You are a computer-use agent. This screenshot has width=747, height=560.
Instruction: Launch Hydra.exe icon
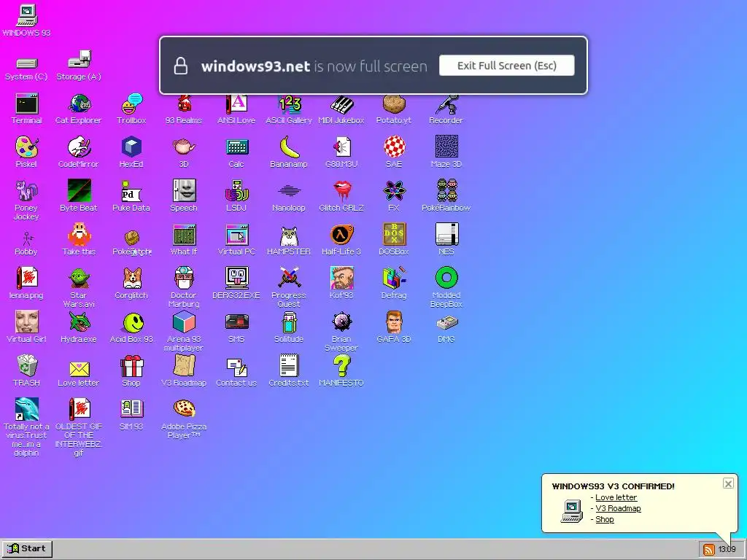coord(79,322)
